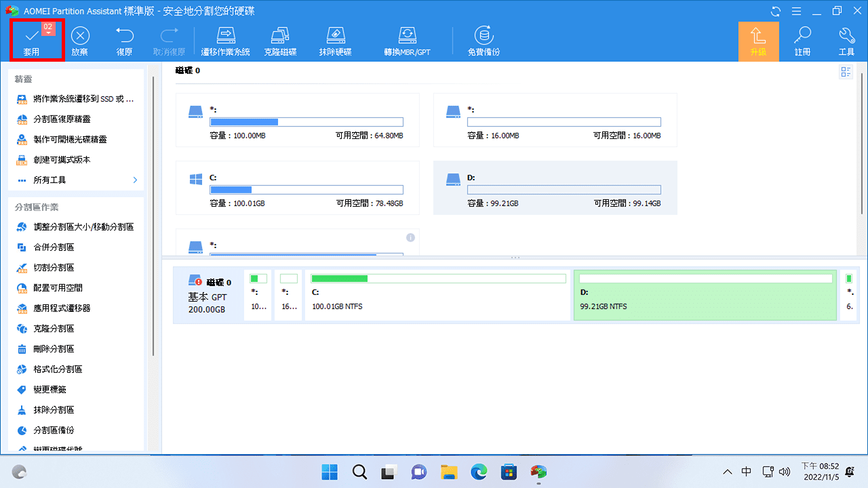Expand All Tools (所有工具) chevron
Image resolution: width=868 pixels, height=488 pixels.
135,180
